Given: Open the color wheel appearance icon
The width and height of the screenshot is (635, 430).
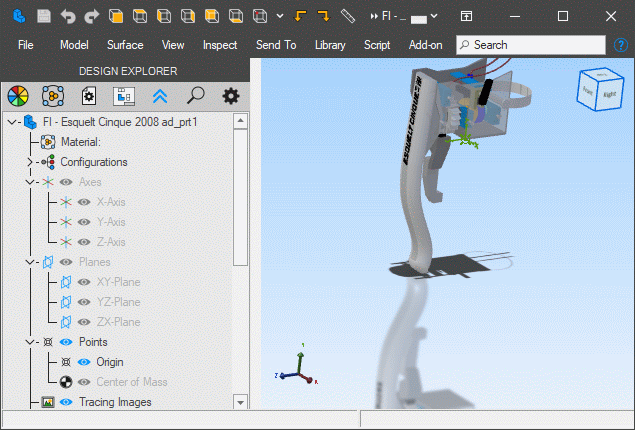Looking at the screenshot, I should coord(18,96).
